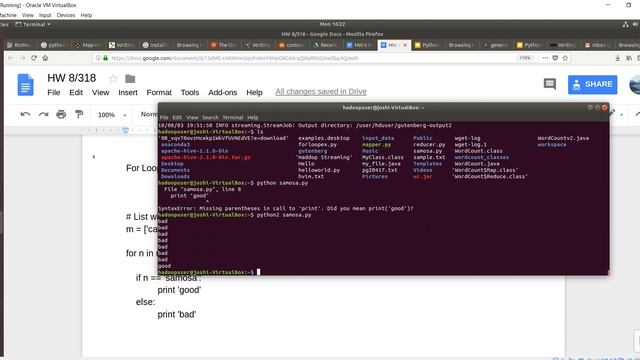Click the Firefox home icon

click(45, 58)
